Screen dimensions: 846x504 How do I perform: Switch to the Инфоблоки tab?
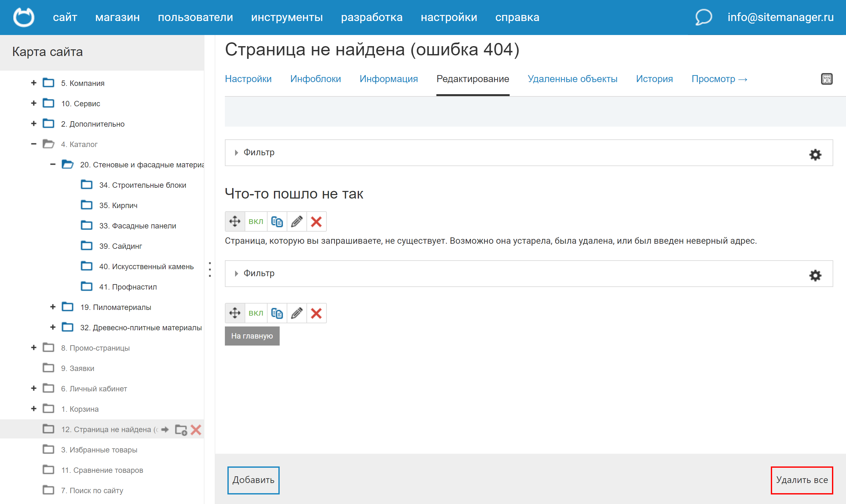[x=315, y=79]
